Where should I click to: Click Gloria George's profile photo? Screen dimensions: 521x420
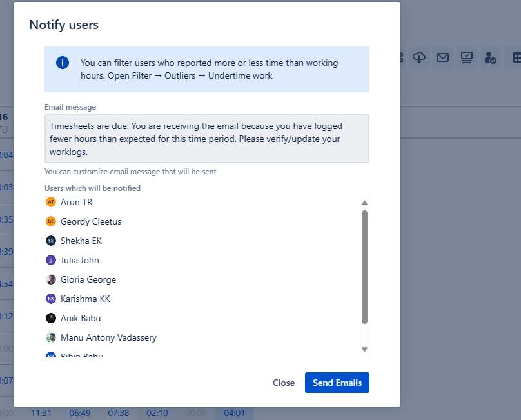tap(51, 279)
